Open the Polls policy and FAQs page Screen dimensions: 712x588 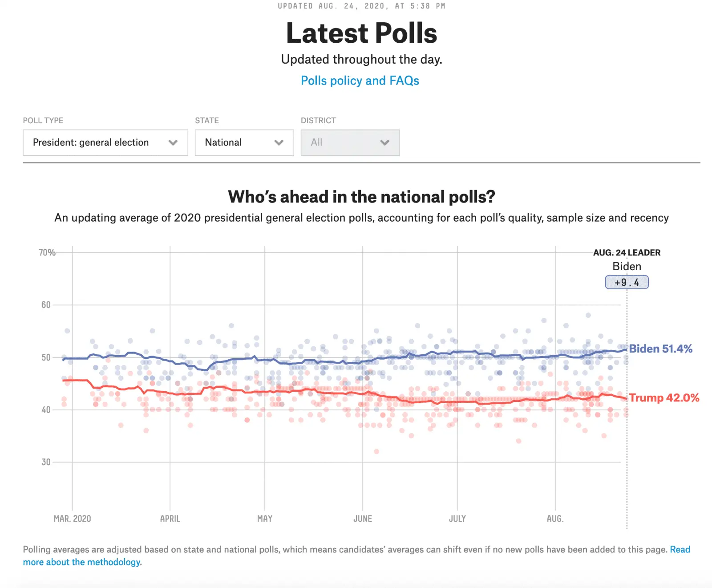pyautogui.click(x=360, y=81)
